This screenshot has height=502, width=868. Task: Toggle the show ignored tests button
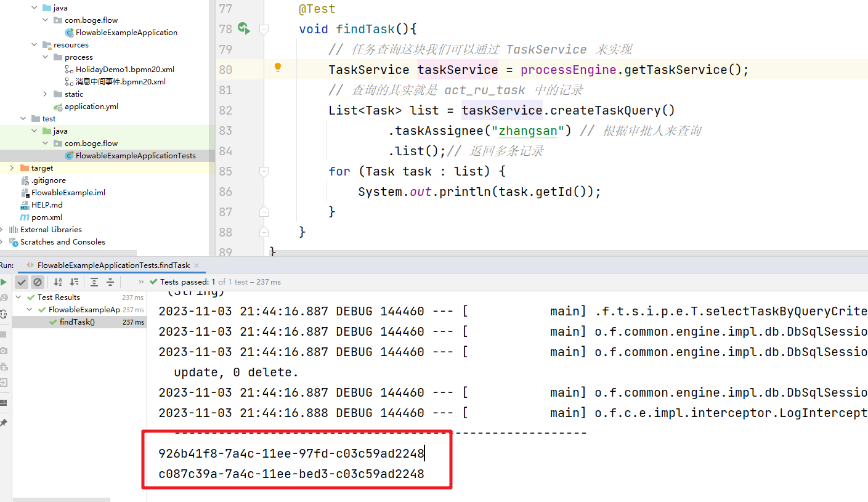click(38, 282)
